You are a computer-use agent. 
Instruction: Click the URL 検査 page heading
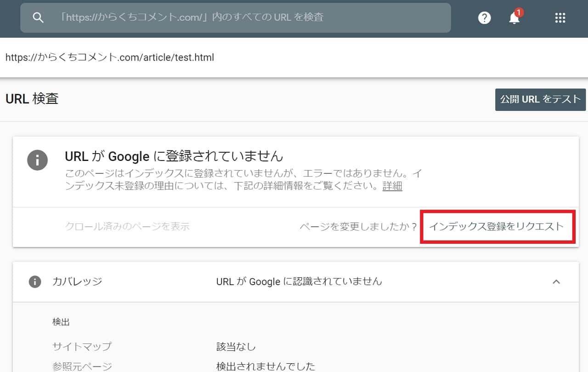pos(32,99)
